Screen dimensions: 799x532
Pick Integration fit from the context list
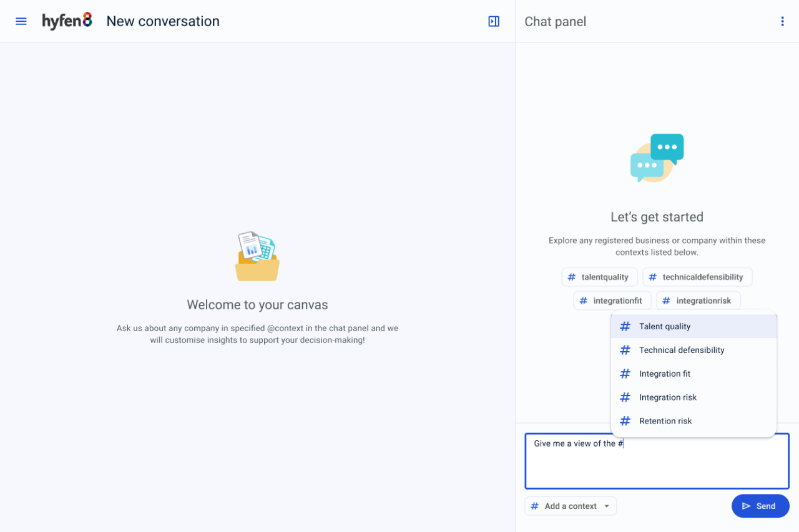tap(694, 374)
